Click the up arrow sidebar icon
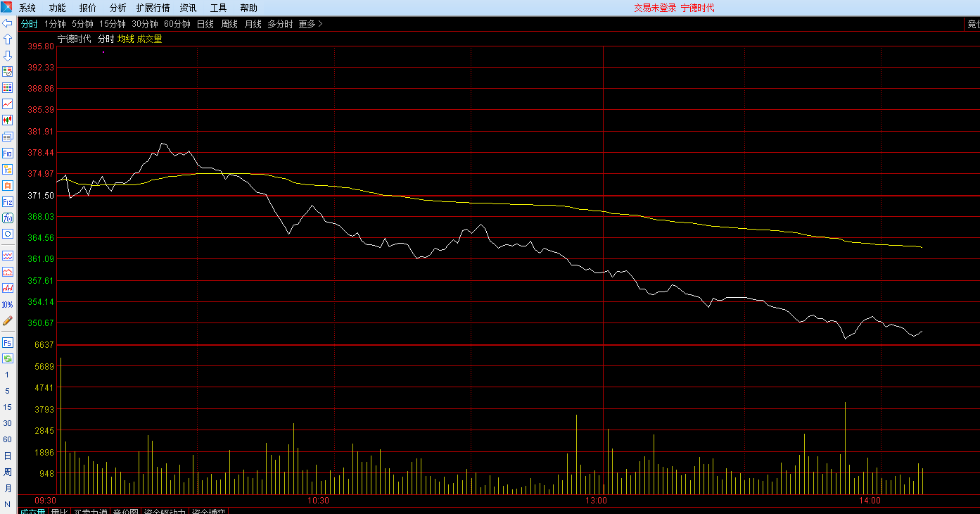The image size is (980, 514). pyautogui.click(x=8, y=39)
